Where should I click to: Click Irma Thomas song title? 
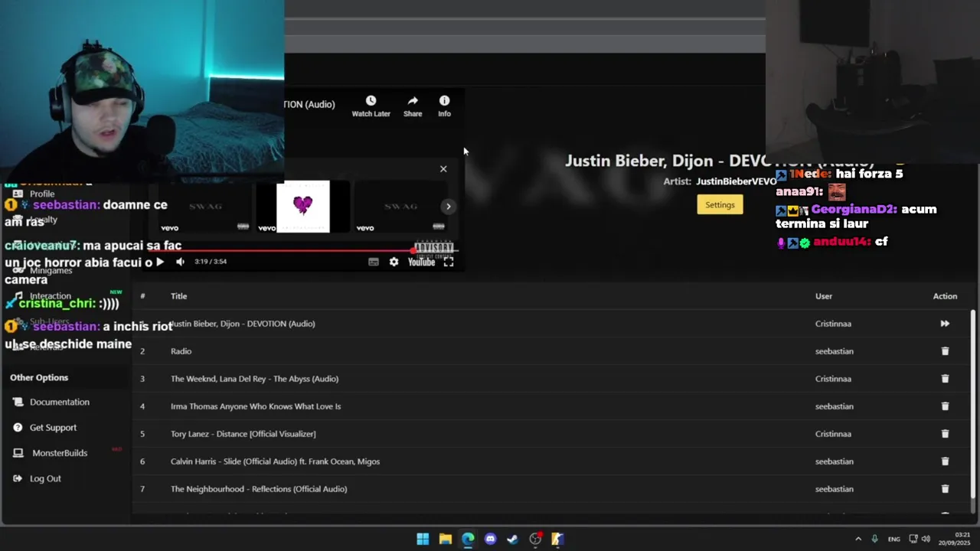point(256,406)
